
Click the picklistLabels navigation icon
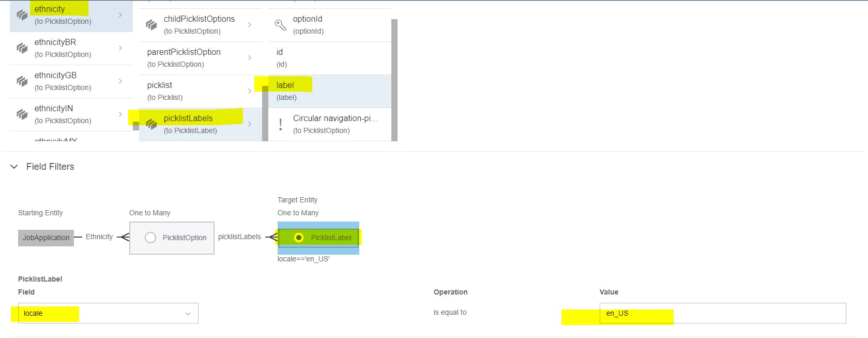[151, 124]
